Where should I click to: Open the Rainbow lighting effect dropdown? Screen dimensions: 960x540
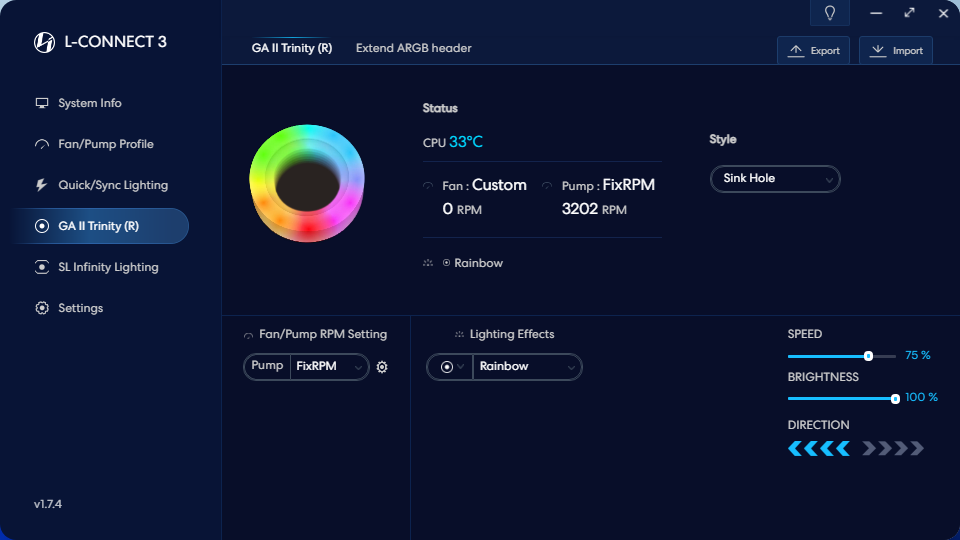click(527, 367)
